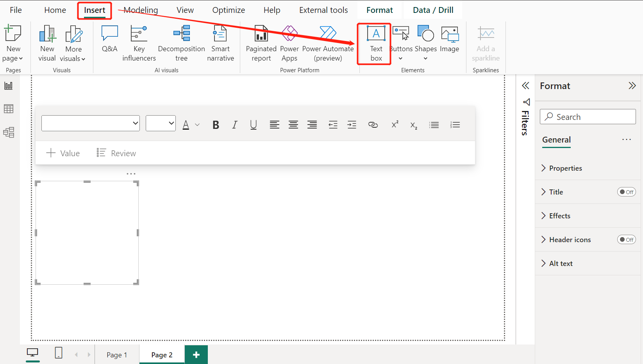Select the General format tab

click(556, 140)
